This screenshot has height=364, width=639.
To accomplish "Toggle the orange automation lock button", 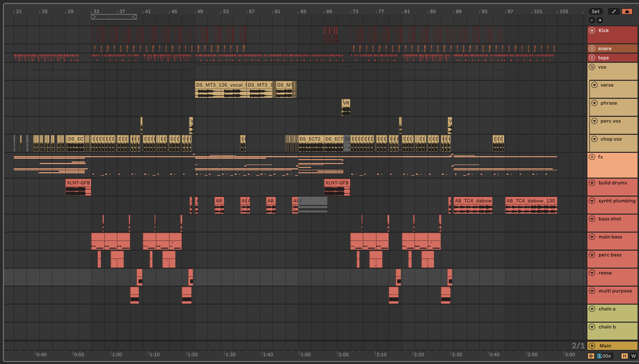I will (627, 11).
